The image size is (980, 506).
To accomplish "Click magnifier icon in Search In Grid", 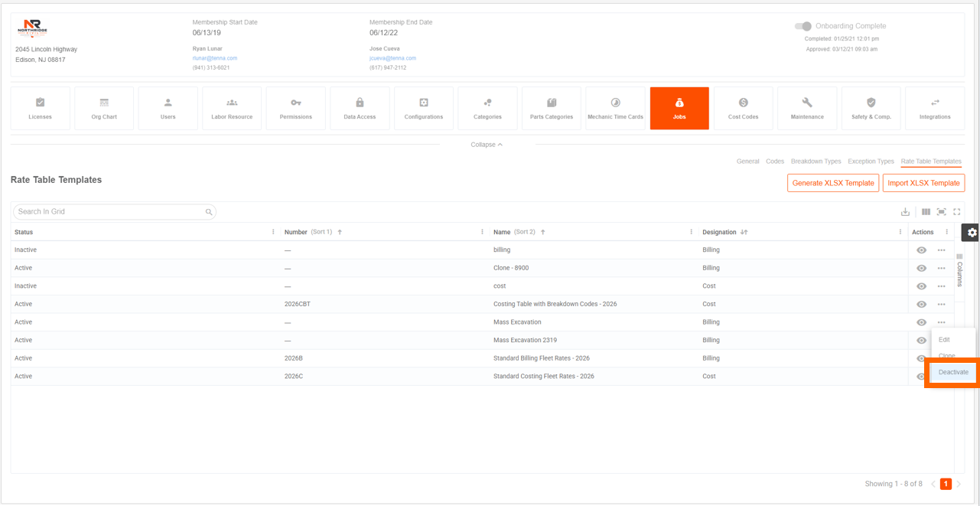I will tap(209, 212).
